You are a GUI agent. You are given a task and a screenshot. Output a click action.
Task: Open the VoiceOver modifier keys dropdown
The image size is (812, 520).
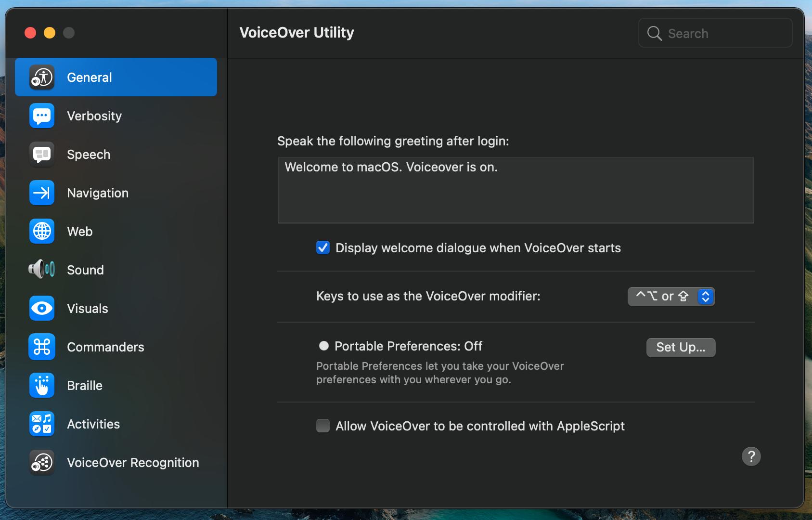(671, 297)
